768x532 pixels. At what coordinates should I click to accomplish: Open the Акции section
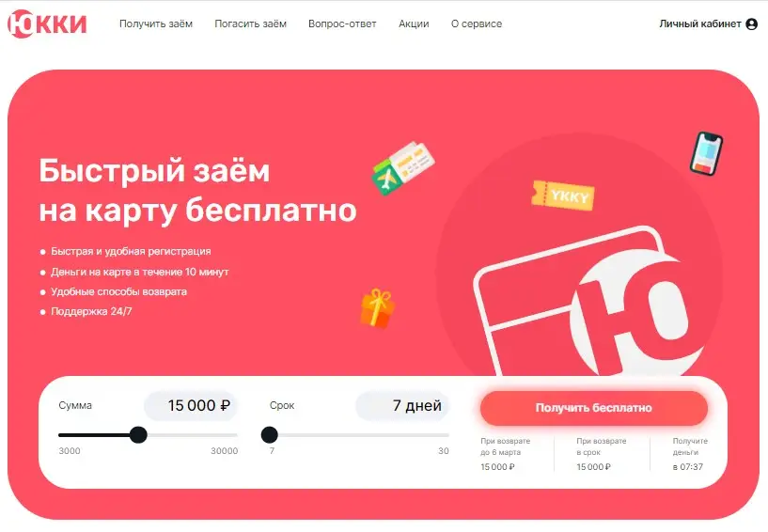point(414,24)
